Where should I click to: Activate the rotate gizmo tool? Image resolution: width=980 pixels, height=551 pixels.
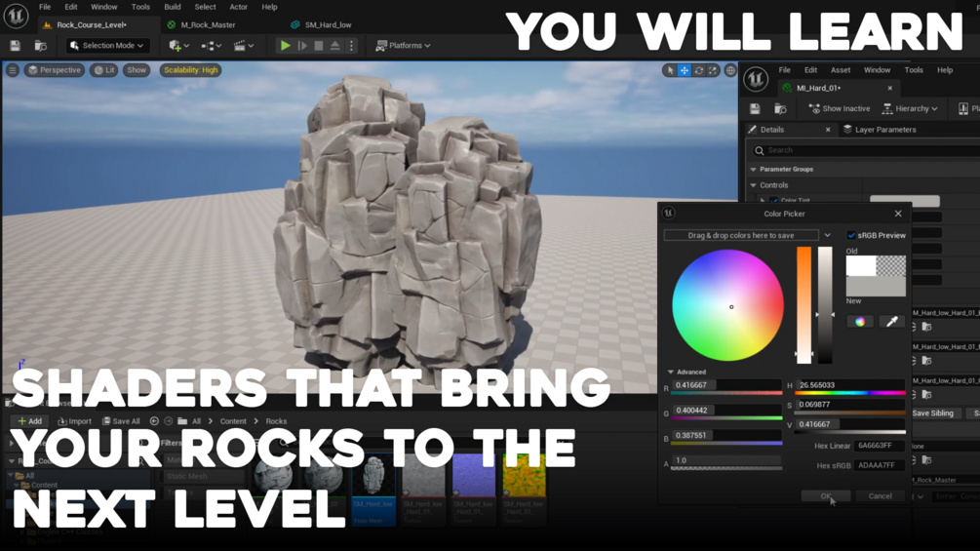tap(699, 70)
